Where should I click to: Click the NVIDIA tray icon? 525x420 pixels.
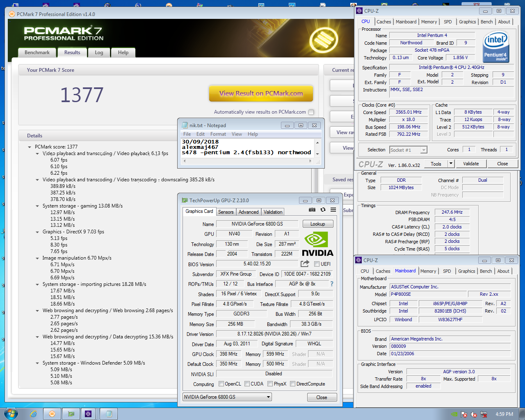coord(454,414)
